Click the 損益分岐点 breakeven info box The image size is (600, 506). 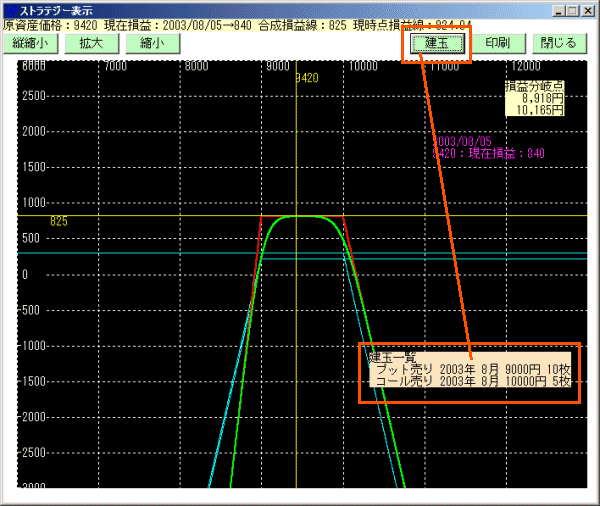pos(534,99)
